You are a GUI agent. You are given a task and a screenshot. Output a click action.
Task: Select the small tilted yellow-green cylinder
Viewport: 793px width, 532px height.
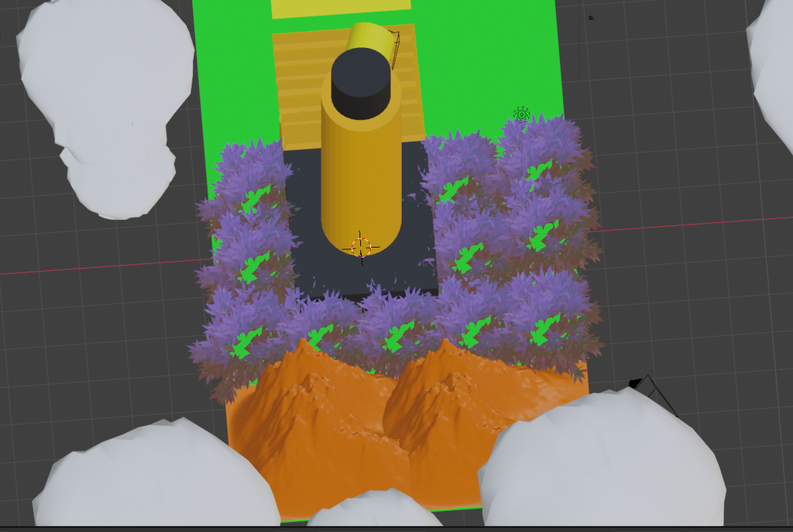tap(370, 36)
